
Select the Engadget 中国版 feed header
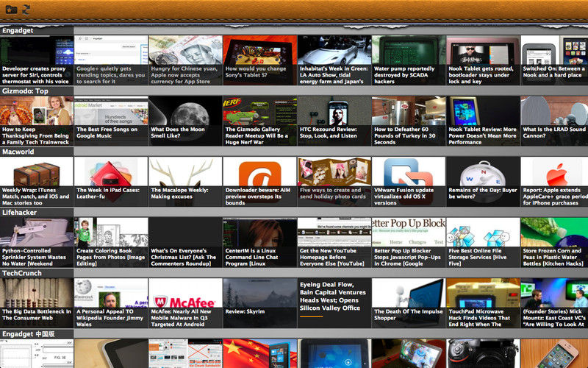click(37, 334)
